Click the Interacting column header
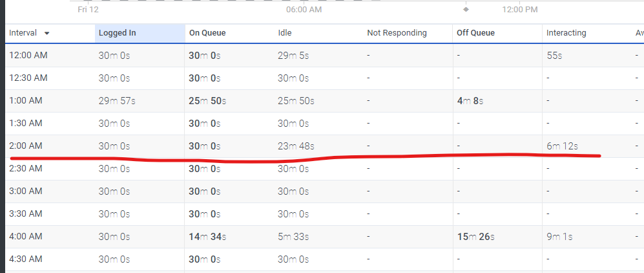The width and height of the screenshot is (644, 273). (566, 33)
